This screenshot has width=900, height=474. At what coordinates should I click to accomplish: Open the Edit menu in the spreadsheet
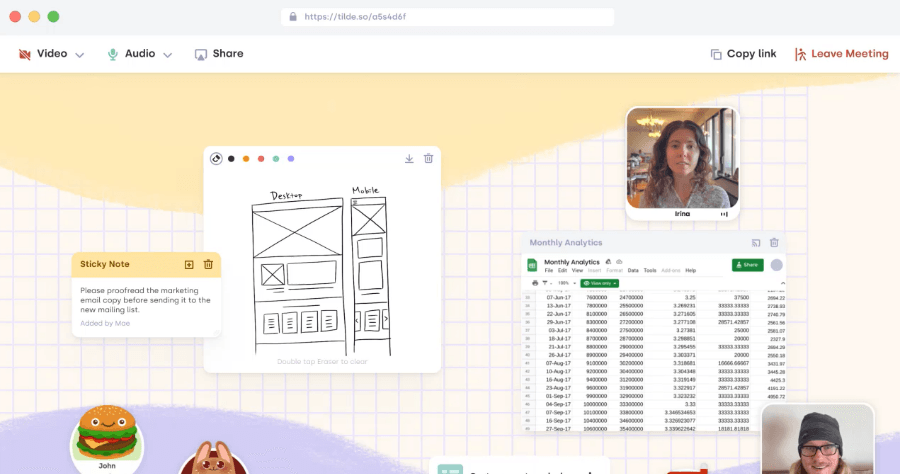click(562, 270)
